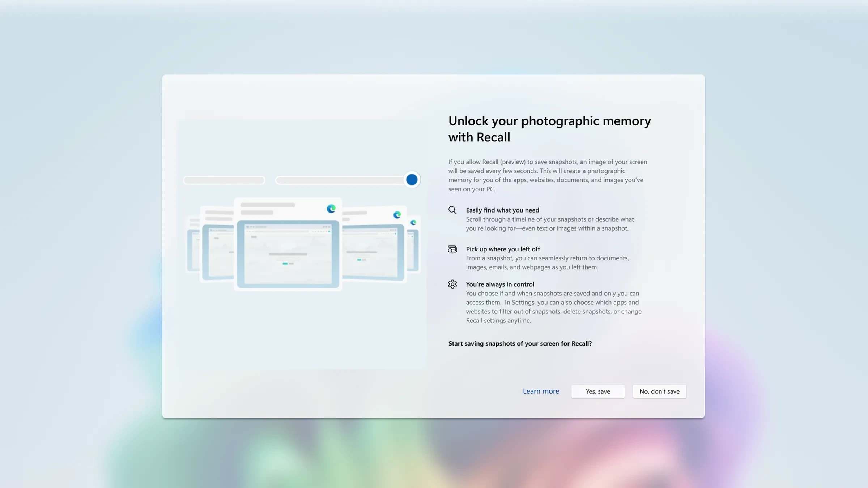
Task: Click the Learn more link
Action: (x=541, y=391)
